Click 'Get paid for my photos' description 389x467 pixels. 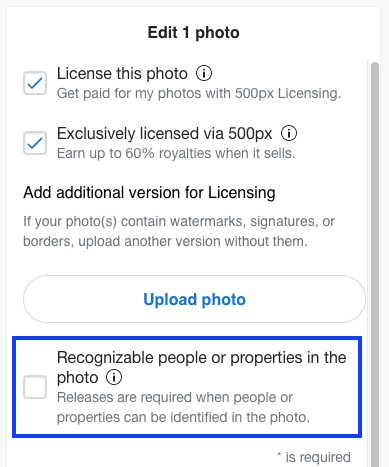pyautogui.click(x=199, y=93)
